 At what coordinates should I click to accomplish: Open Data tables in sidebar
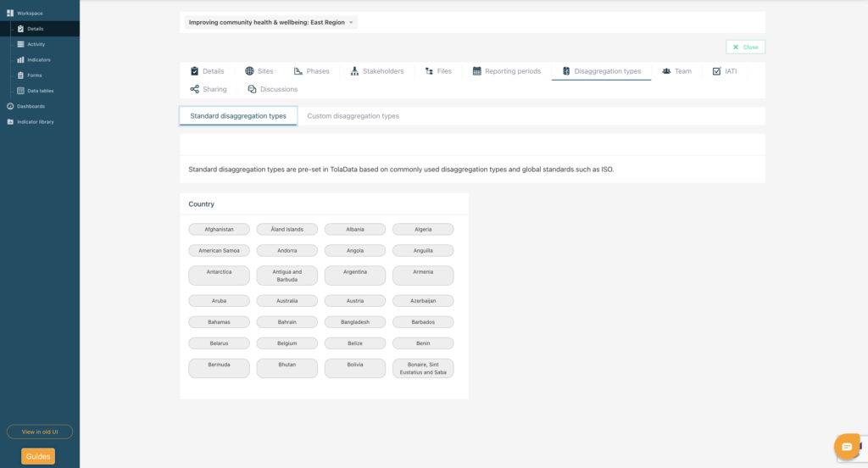click(x=41, y=91)
